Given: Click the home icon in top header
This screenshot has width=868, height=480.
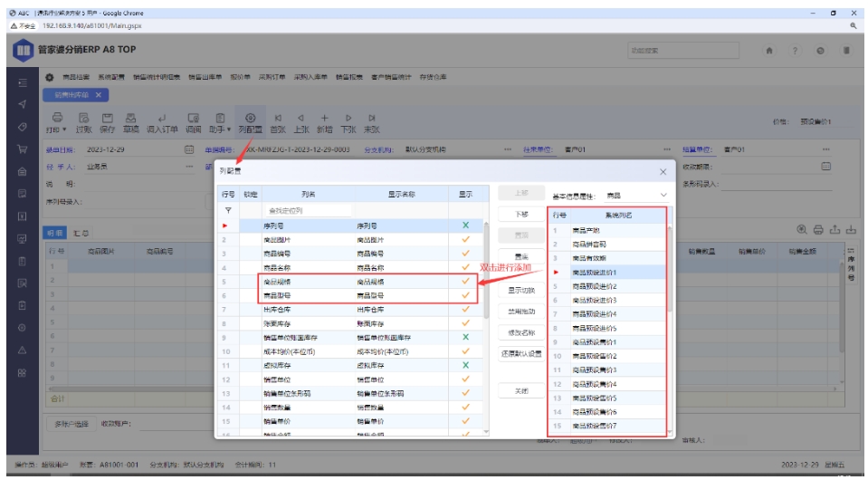Looking at the screenshot, I should click(x=769, y=51).
